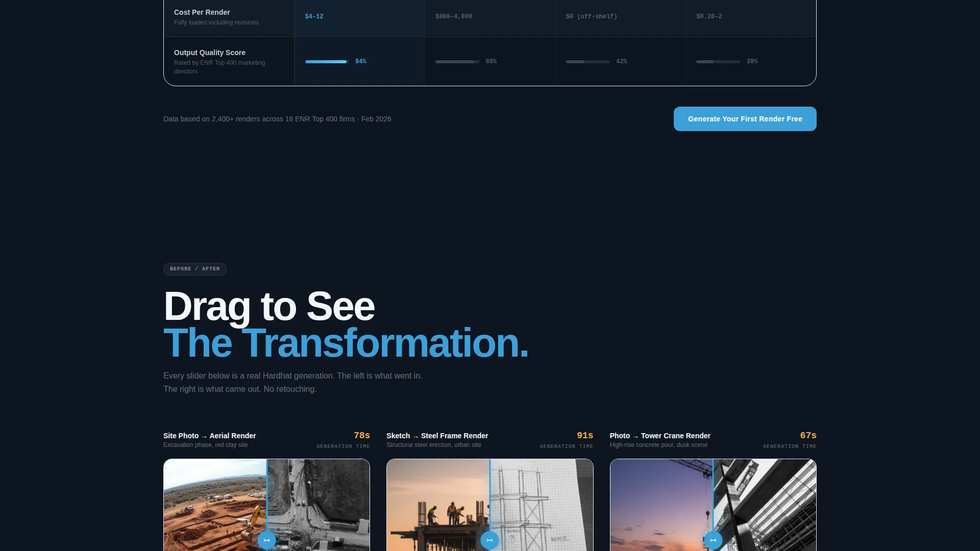This screenshot has height=551, width=980.
Task: Click the Output Quality Score row label
Action: click(x=209, y=53)
